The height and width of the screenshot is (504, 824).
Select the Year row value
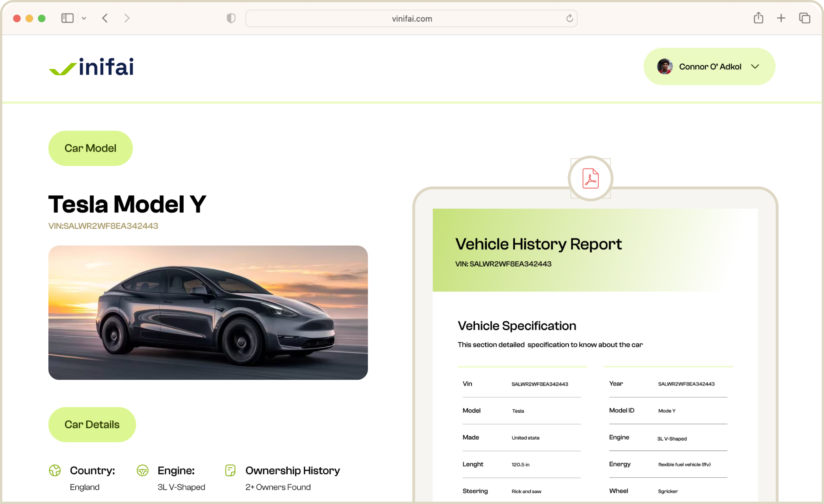tap(686, 384)
